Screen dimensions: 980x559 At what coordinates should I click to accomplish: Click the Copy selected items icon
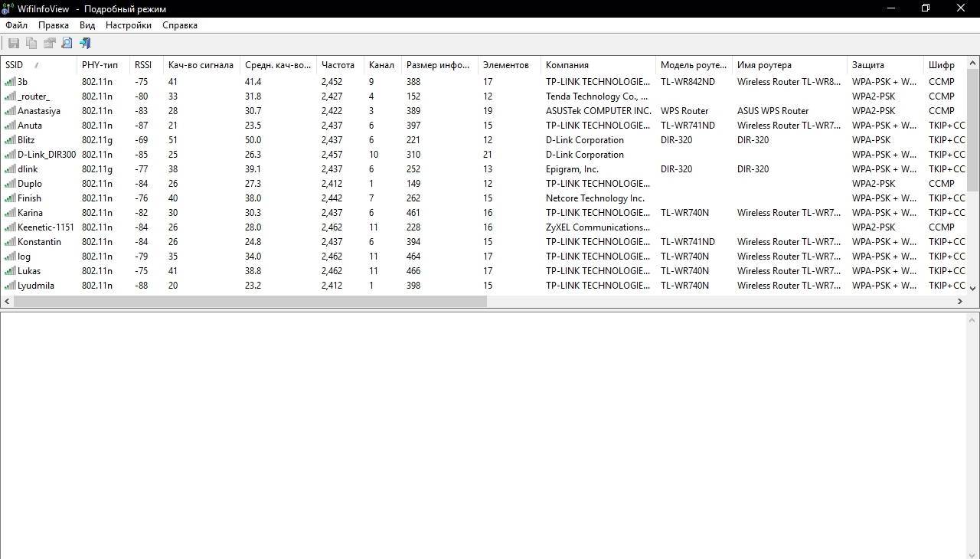tap(31, 44)
